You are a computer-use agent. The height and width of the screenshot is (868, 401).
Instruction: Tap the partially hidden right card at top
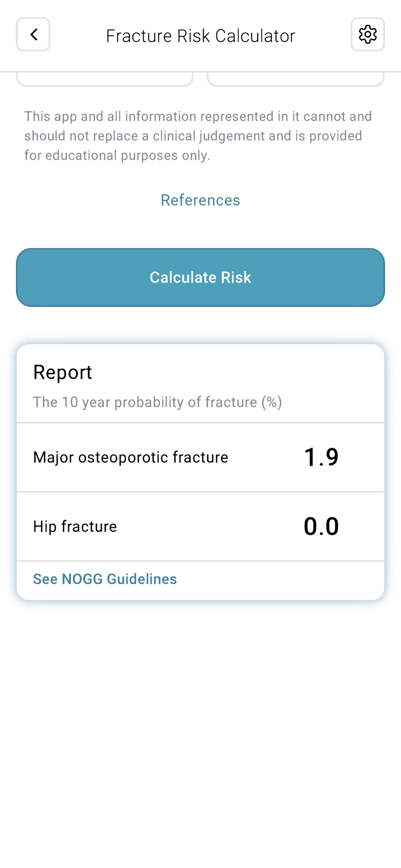pyautogui.click(x=296, y=79)
